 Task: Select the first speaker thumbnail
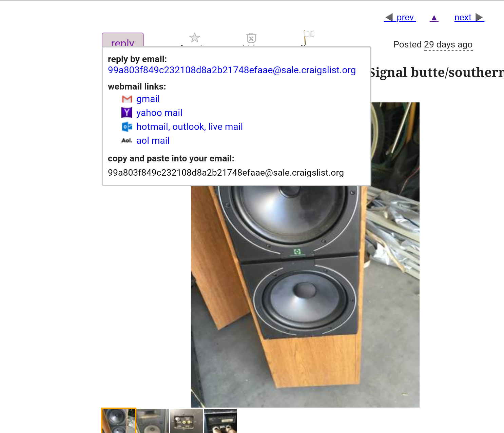tap(119, 421)
